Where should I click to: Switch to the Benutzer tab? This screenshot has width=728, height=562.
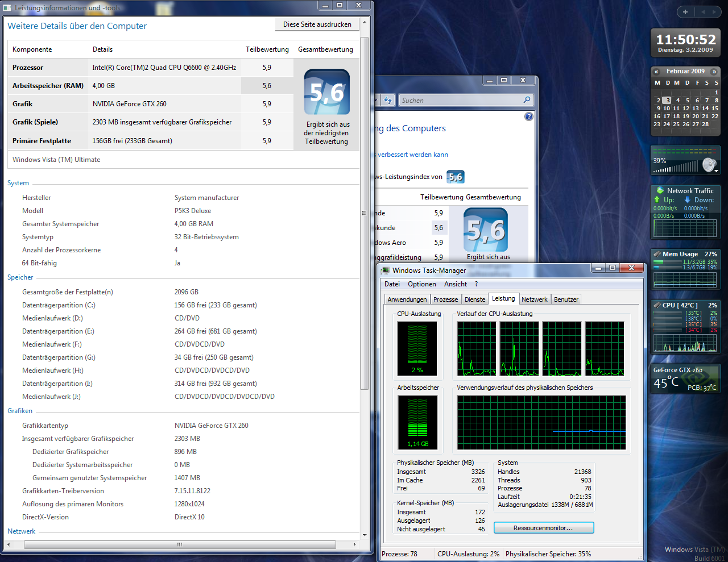pyautogui.click(x=566, y=299)
